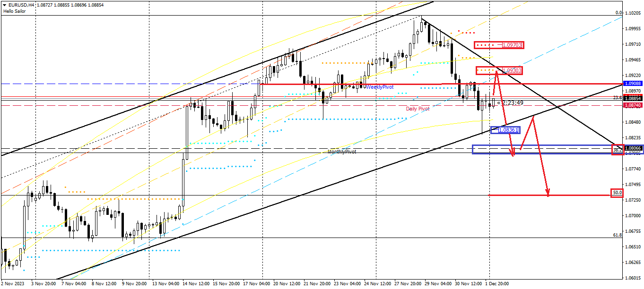Click the "20 Nov 12:00" time axis label
This screenshot has width=644, height=289.
(287, 284)
